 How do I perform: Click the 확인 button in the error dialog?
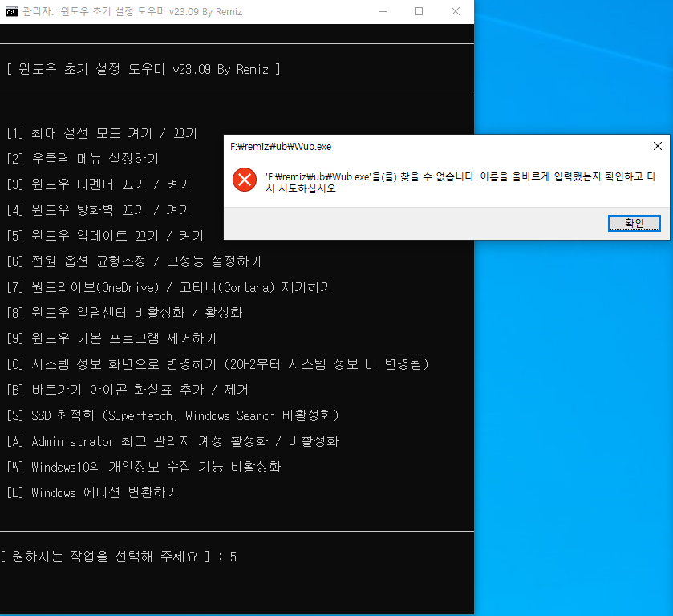tap(634, 223)
